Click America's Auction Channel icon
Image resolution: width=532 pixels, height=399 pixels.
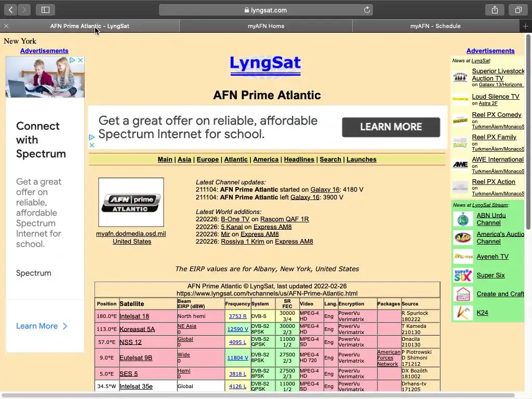tap(463, 238)
